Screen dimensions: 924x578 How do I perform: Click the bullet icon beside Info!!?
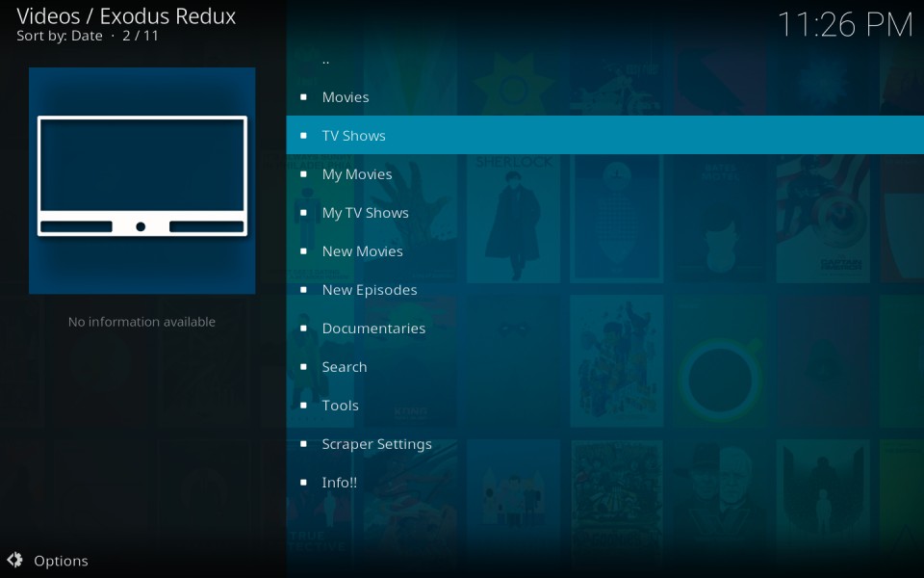pyautogui.click(x=303, y=482)
